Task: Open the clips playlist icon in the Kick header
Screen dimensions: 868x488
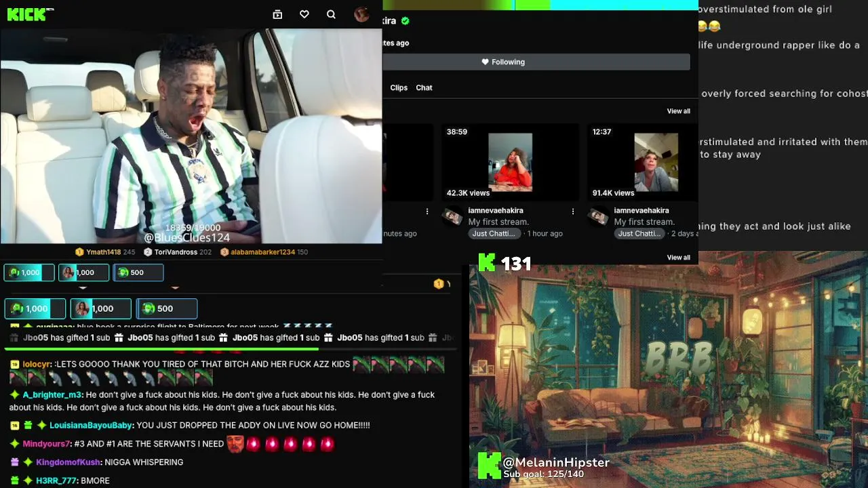Action: click(x=277, y=14)
